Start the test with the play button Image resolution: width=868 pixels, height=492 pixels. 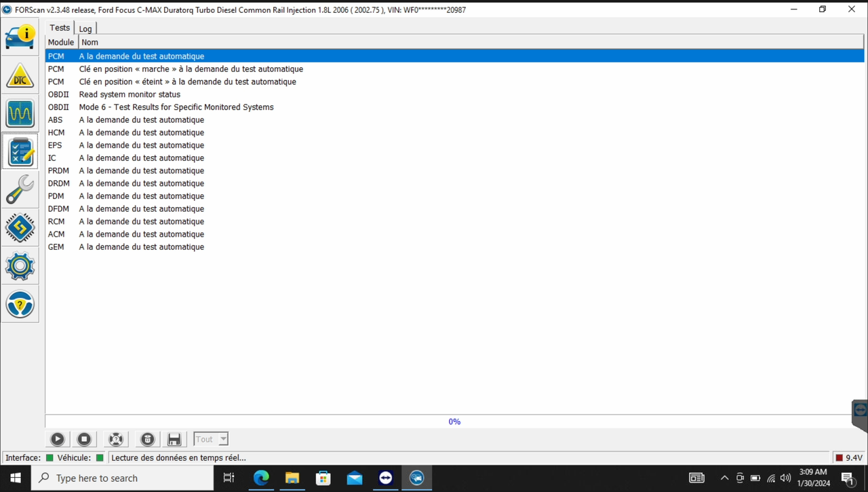tap(57, 439)
